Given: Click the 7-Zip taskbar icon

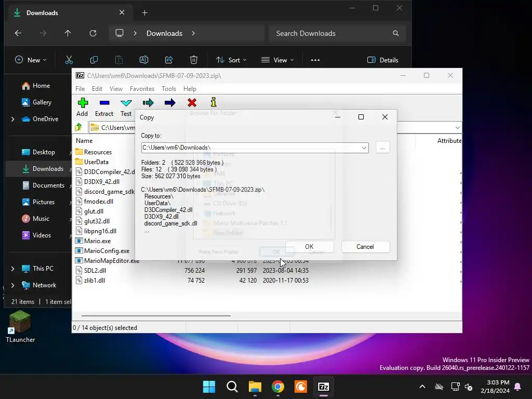Looking at the screenshot, I should pyautogui.click(x=324, y=387).
